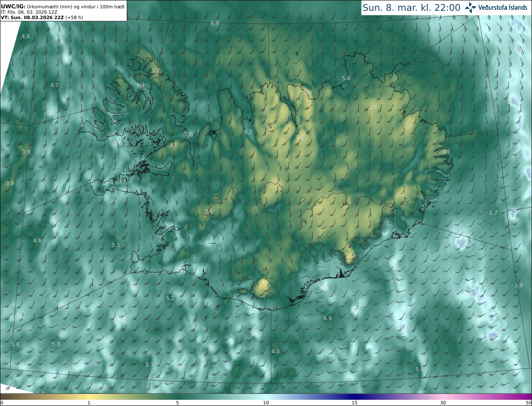532x406 pixels.
Task: Click the 15 tick label on the color scale
Action: [355, 403]
